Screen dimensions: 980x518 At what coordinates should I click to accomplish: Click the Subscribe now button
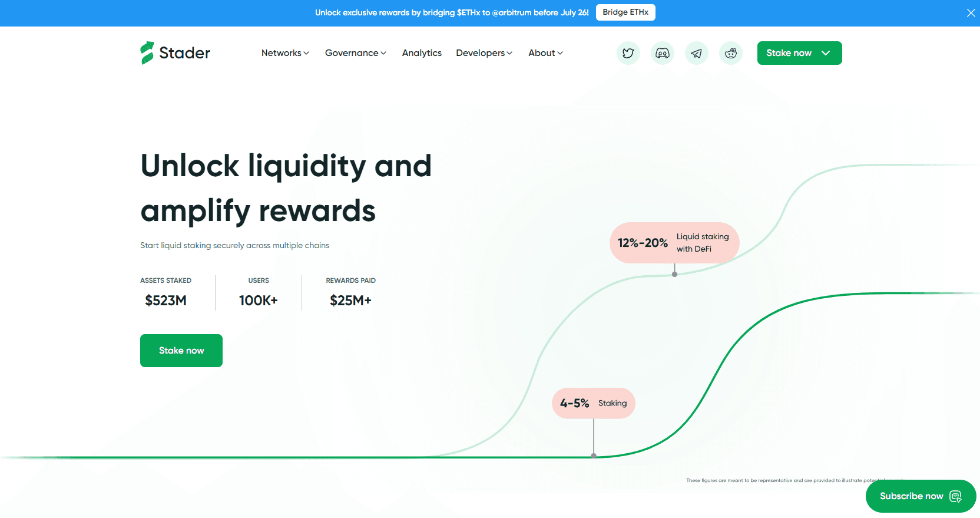click(x=921, y=496)
